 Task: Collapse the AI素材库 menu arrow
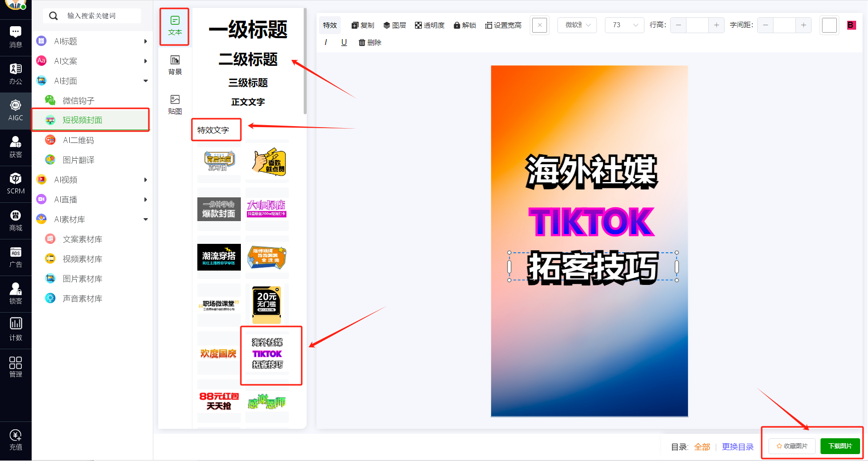pos(145,219)
